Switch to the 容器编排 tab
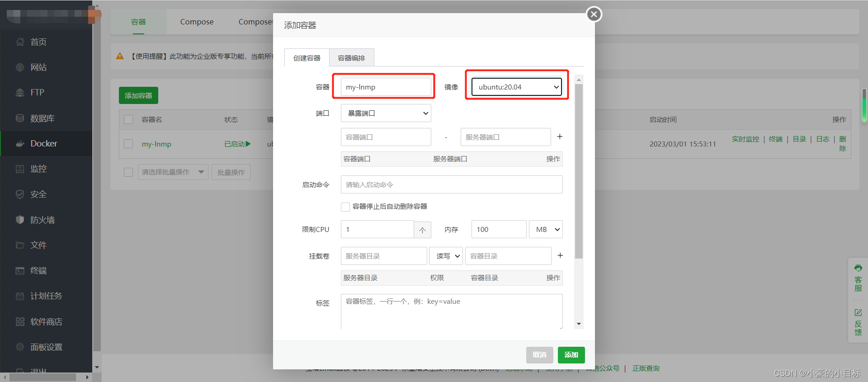This screenshot has width=868, height=382. coord(352,58)
